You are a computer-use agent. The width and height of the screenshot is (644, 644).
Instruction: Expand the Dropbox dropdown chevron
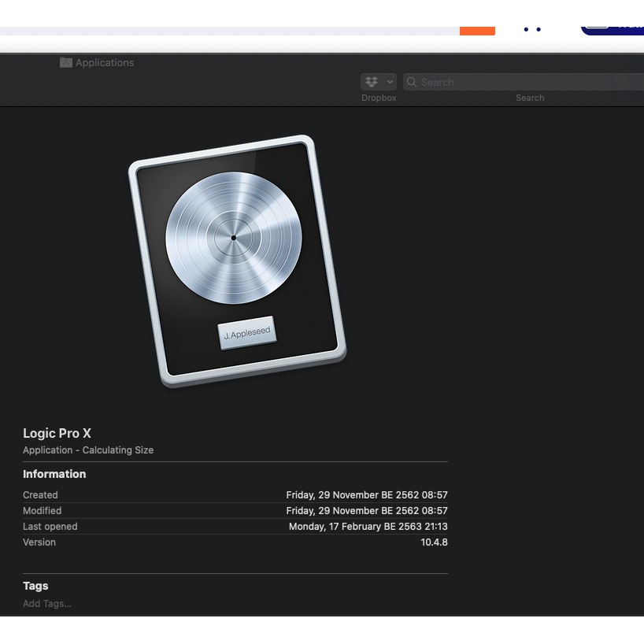[388, 81]
